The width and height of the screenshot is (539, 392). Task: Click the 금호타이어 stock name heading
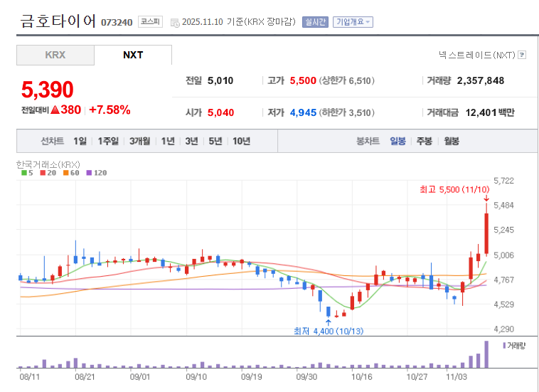pos(58,21)
